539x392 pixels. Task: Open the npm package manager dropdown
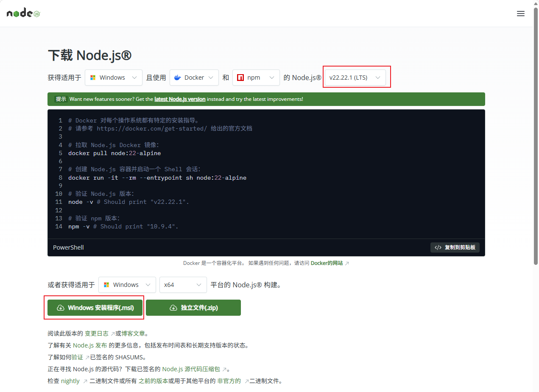click(256, 78)
